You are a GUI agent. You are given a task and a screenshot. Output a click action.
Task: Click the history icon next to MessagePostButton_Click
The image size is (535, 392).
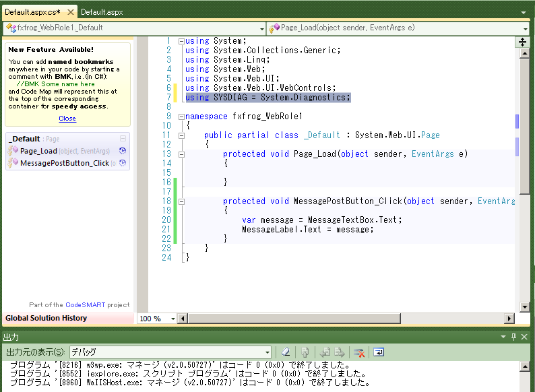(123, 163)
